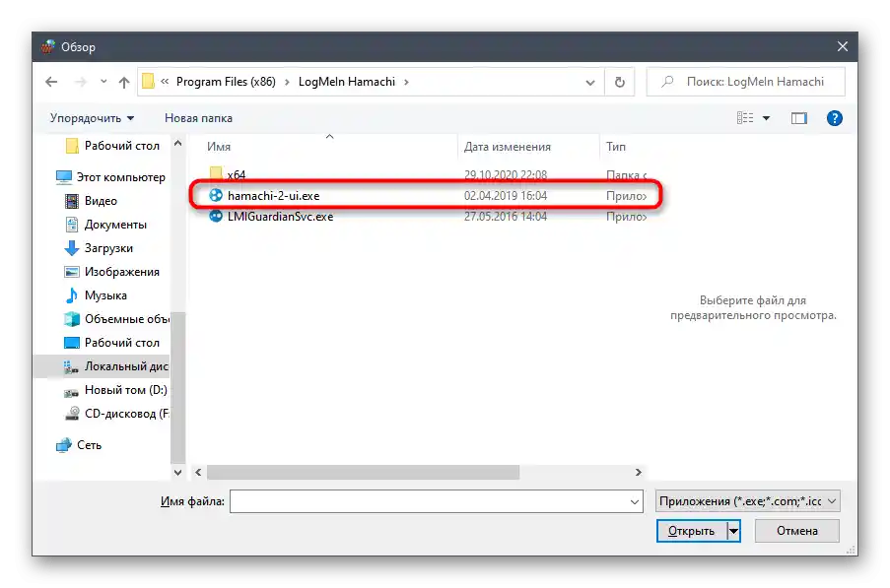Open Новый том (D:) drive

click(x=125, y=390)
